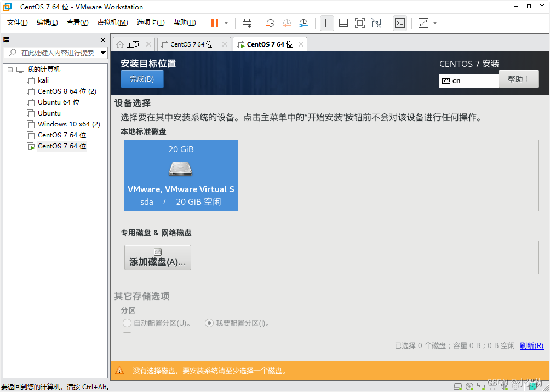Image resolution: width=550 pixels, height=392 pixels.
Task: Click the stretch guest display icon
Action: click(x=423, y=23)
